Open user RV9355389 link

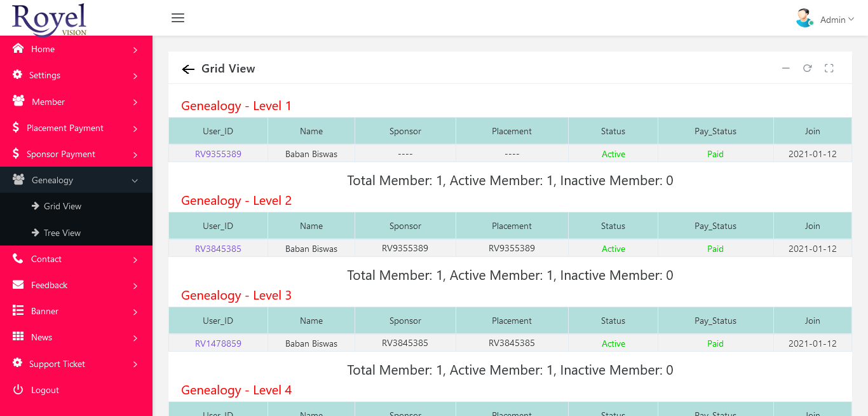pos(218,154)
